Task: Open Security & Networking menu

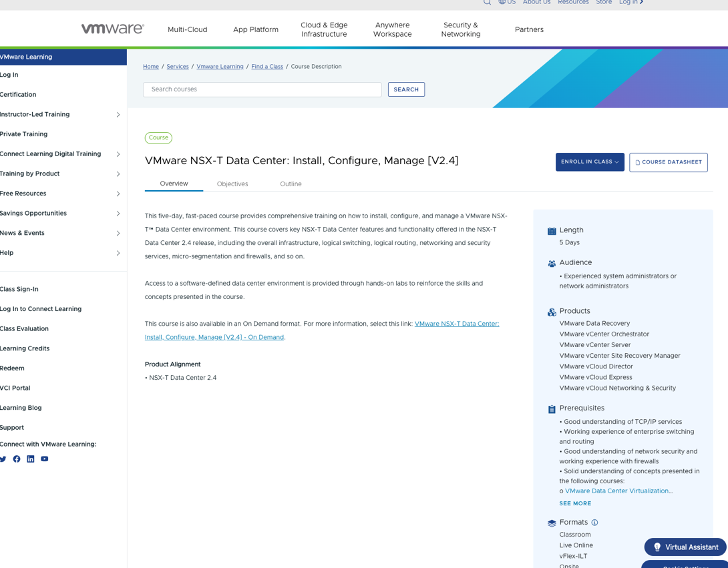Action: [x=461, y=29]
